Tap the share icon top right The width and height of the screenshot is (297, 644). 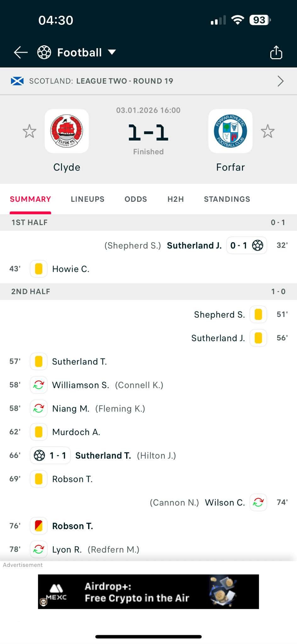click(x=276, y=52)
